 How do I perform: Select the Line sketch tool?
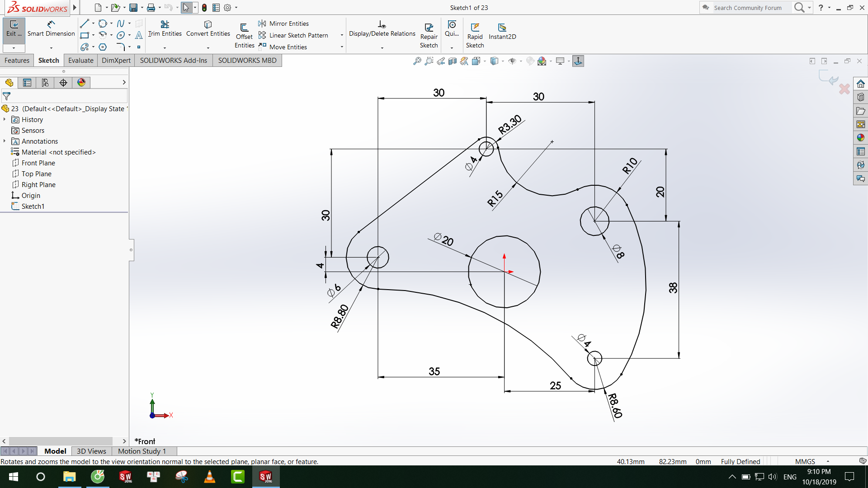[85, 23]
